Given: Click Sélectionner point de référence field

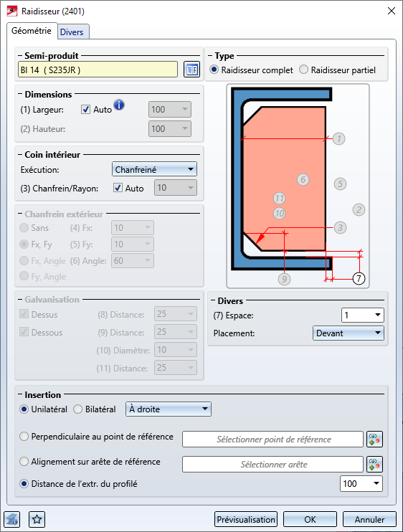Looking at the screenshot, I should 272,439.
